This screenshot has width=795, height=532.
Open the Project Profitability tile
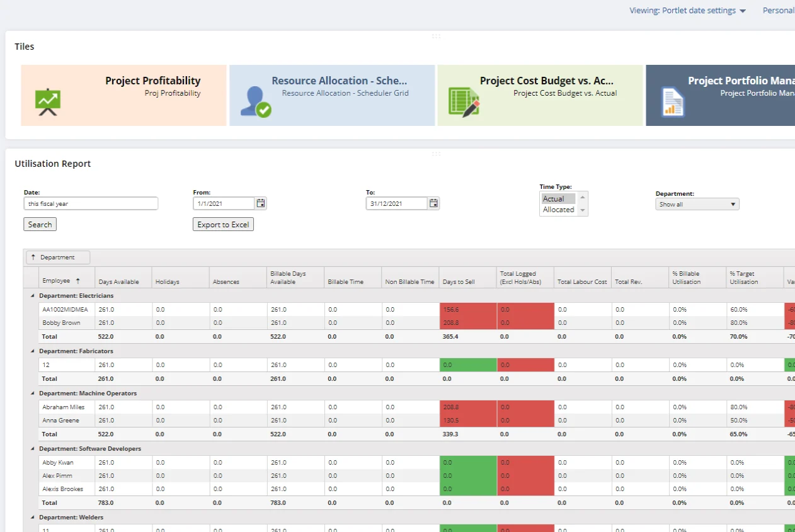[x=123, y=95]
